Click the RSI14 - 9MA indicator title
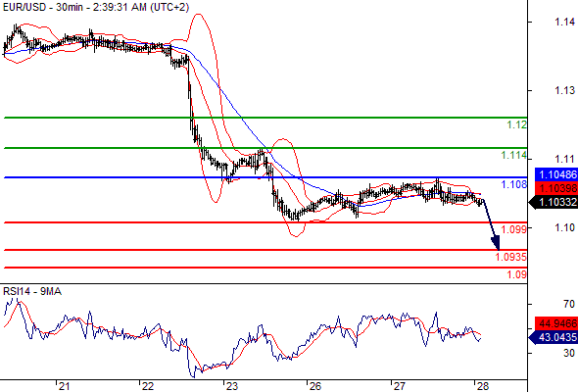578x392 pixels. (32, 291)
